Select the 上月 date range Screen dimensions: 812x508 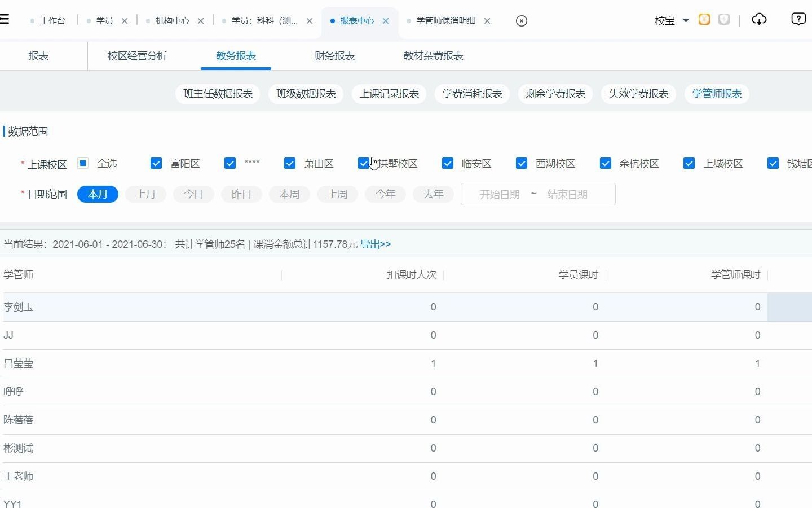point(145,194)
